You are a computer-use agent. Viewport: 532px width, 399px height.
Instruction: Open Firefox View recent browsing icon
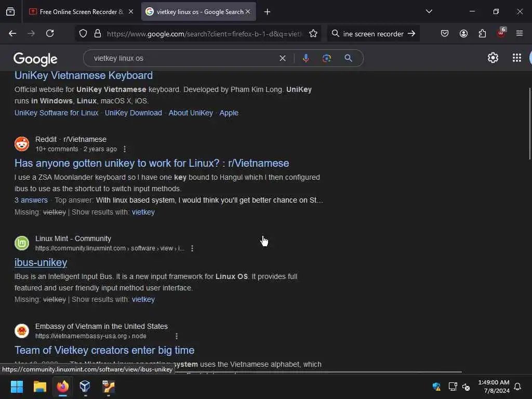(x=10, y=11)
